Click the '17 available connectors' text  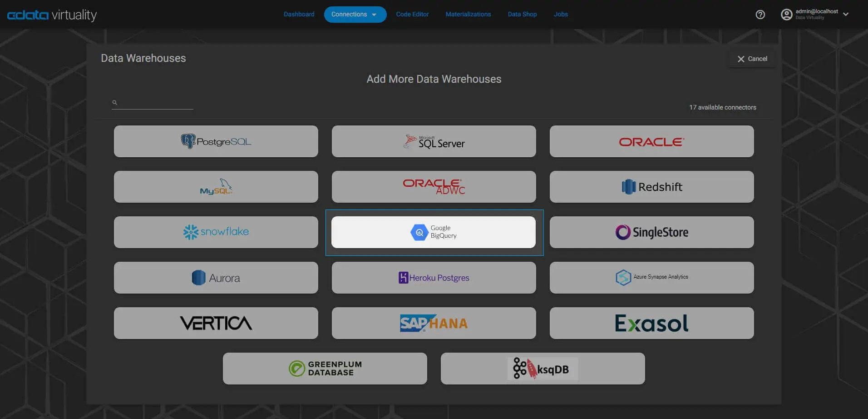tap(723, 107)
